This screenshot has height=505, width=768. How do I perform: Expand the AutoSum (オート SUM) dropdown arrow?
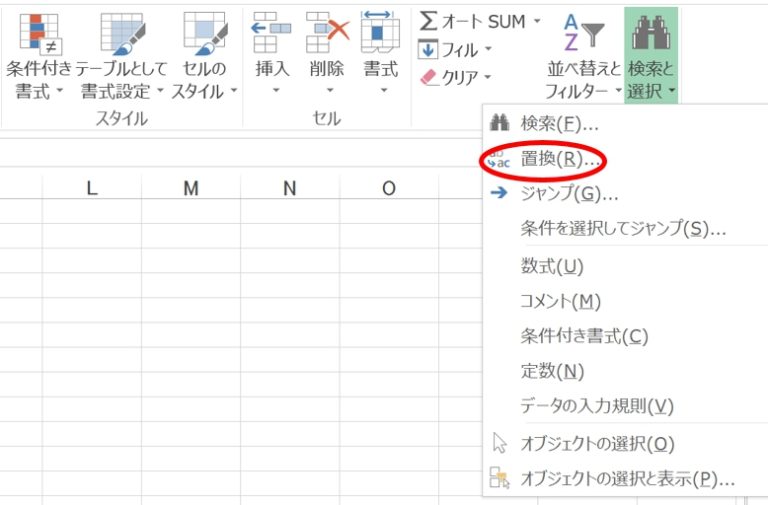coord(536,21)
